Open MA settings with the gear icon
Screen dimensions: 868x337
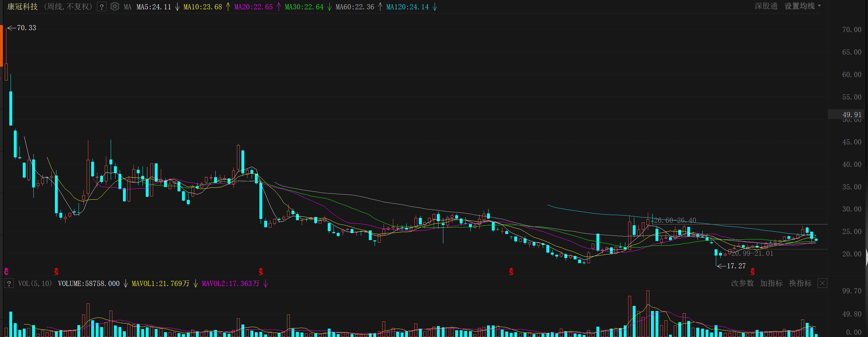pyautogui.click(x=115, y=6)
